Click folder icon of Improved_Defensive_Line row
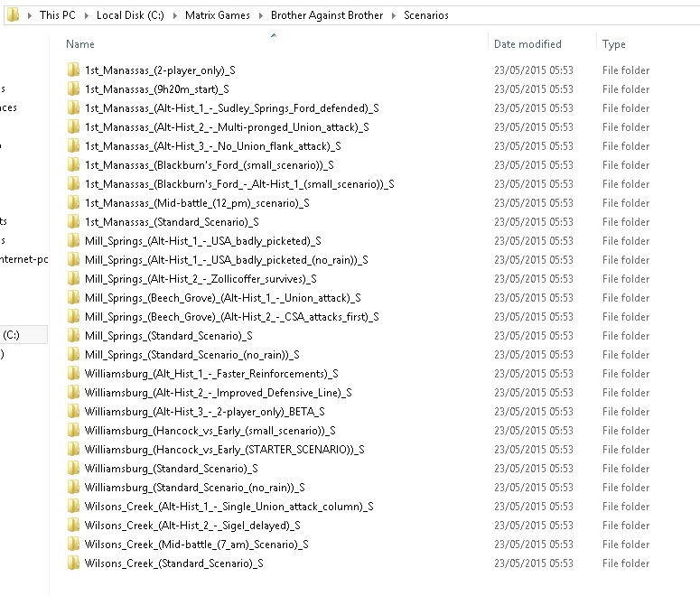The image size is (700, 596). [x=74, y=393]
